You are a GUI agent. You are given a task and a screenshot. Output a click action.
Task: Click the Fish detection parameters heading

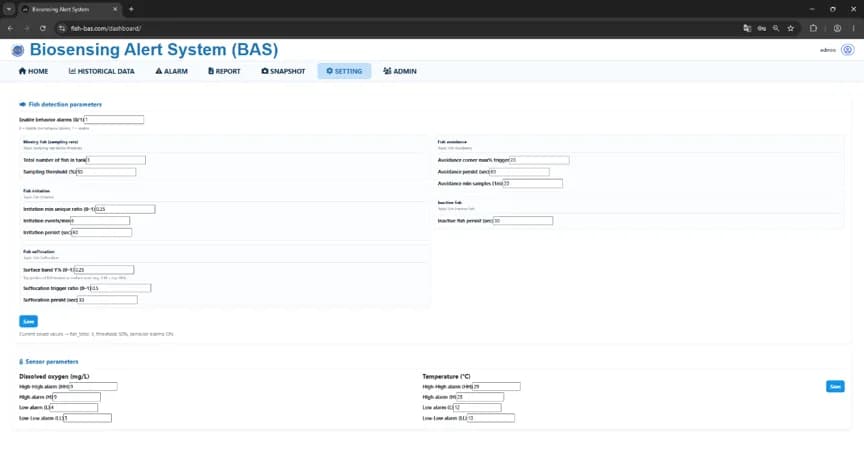(x=65, y=104)
